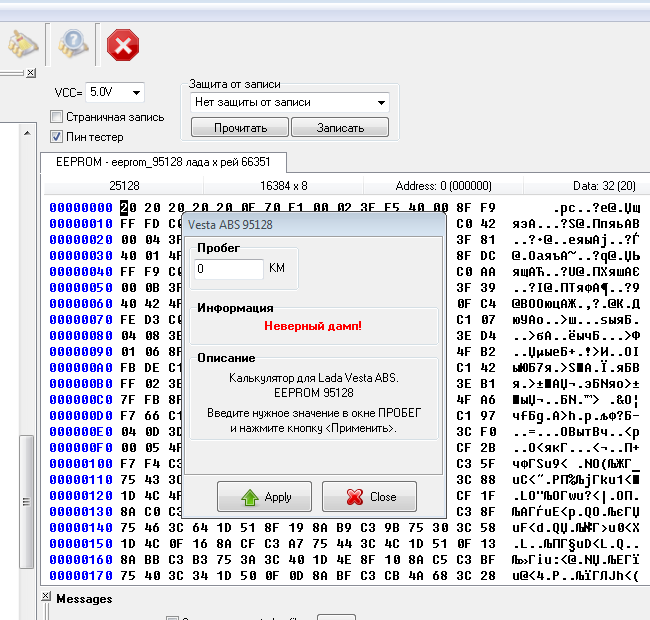The image size is (650, 620).
Task: Uncheck the Пин тестер checkbox
Action: pos(56,137)
